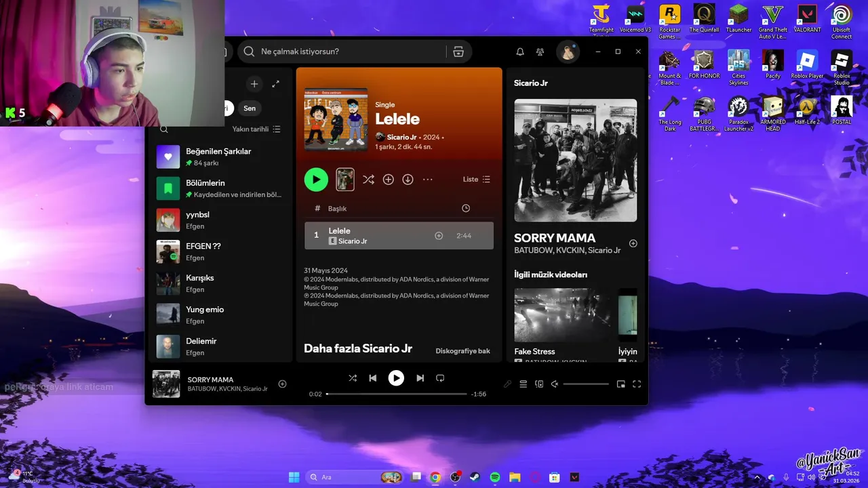Save Lelele album to library
The image size is (868, 488).
coord(388,180)
